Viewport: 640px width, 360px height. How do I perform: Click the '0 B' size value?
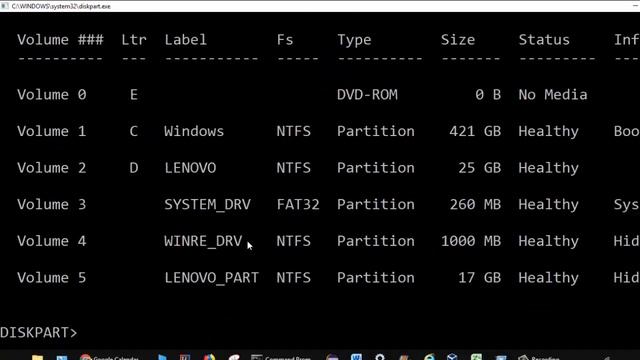(x=488, y=95)
